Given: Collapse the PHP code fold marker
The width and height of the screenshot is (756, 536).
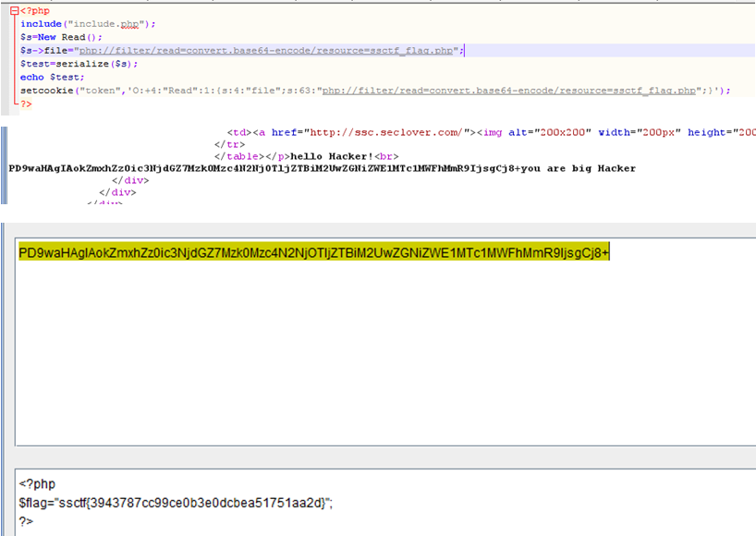Looking at the screenshot, I should click(13, 10).
